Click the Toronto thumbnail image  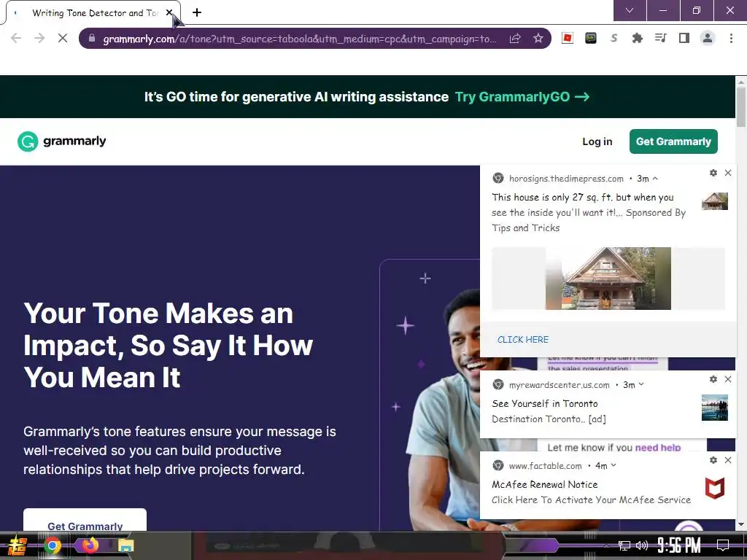point(715,408)
